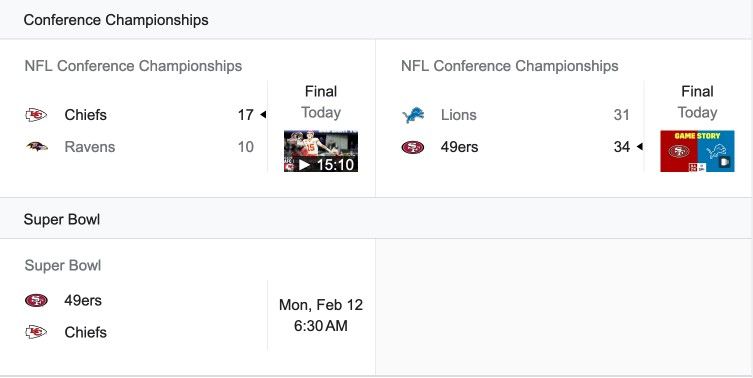Viewport: 753px width, 378px height.
Task: Click the Lions team logo
Action: tap(413, 115)
